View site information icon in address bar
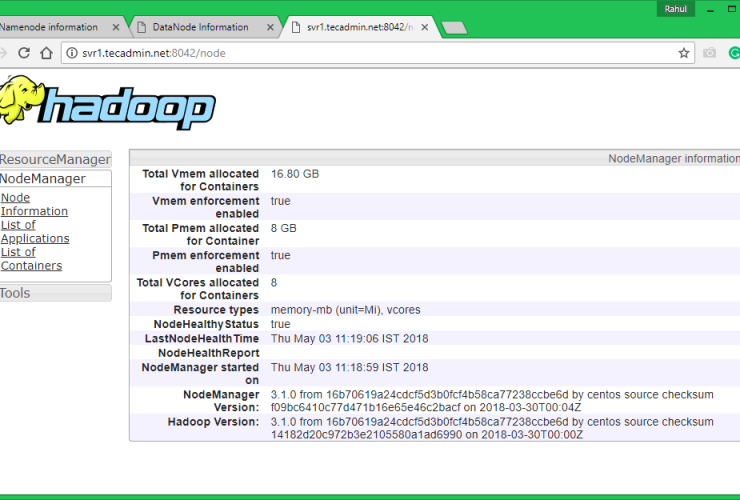The width and height of the screenshot is (740, 500). [72, 53]
